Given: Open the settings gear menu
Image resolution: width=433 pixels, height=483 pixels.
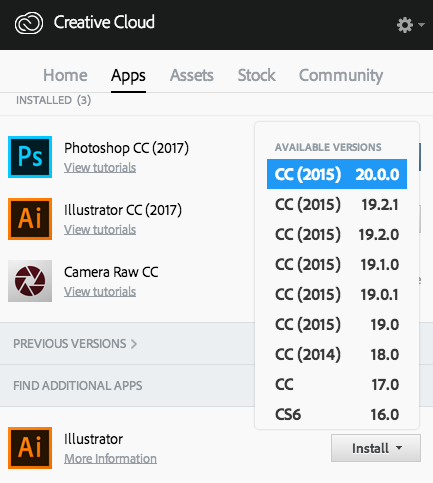Looking at the screenshot, I should (x=410, y=25).
